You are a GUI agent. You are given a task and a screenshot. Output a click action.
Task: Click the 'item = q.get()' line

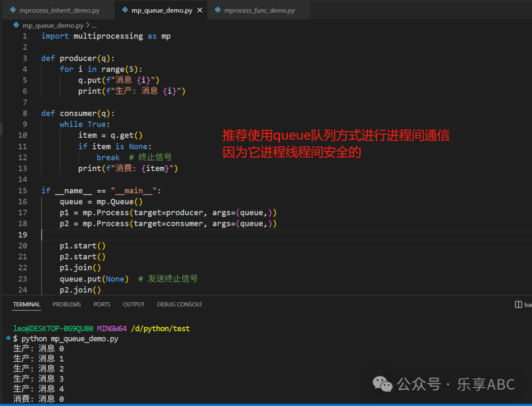click(110, 135)
